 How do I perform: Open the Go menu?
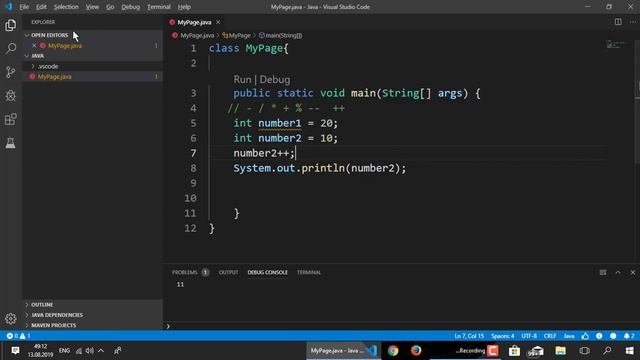[x=110, y=7]
